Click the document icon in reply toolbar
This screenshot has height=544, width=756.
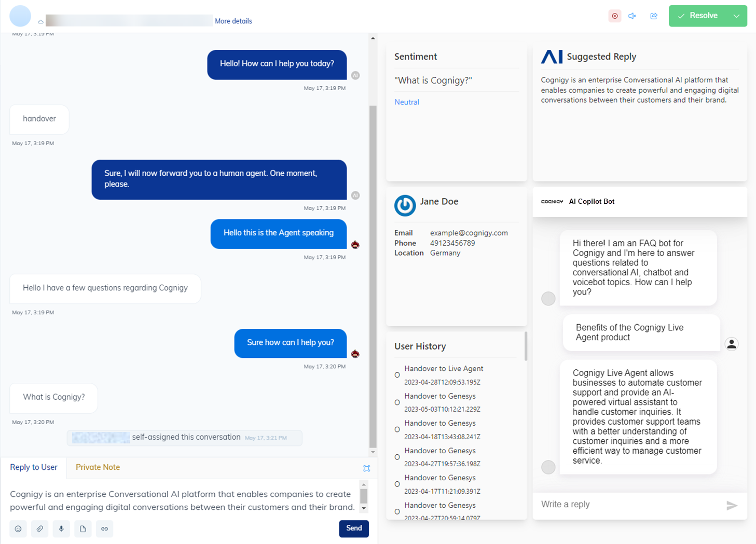[x=83, y=528]
